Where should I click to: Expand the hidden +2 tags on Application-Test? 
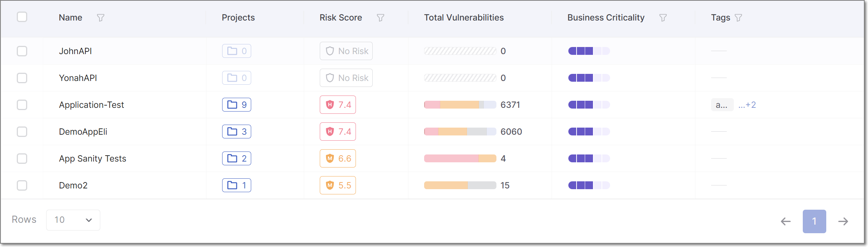click(747, 105)
